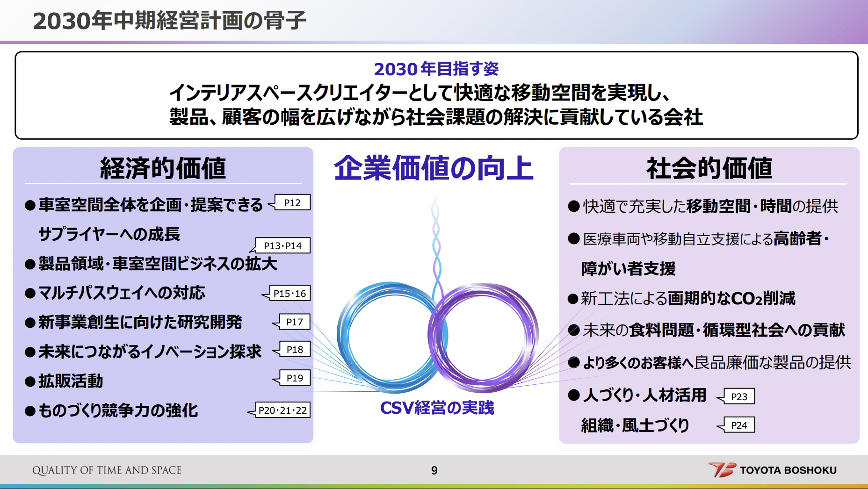868x489 pixels.
Task: Jump to the P15·16 page reference
Action: pos(289,293)
